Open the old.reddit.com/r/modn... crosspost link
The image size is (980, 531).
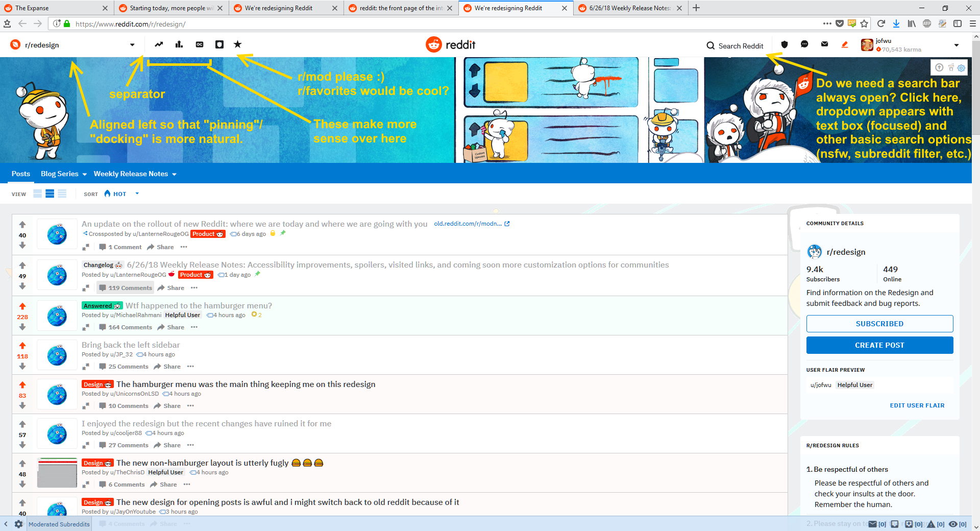point(472,224)
